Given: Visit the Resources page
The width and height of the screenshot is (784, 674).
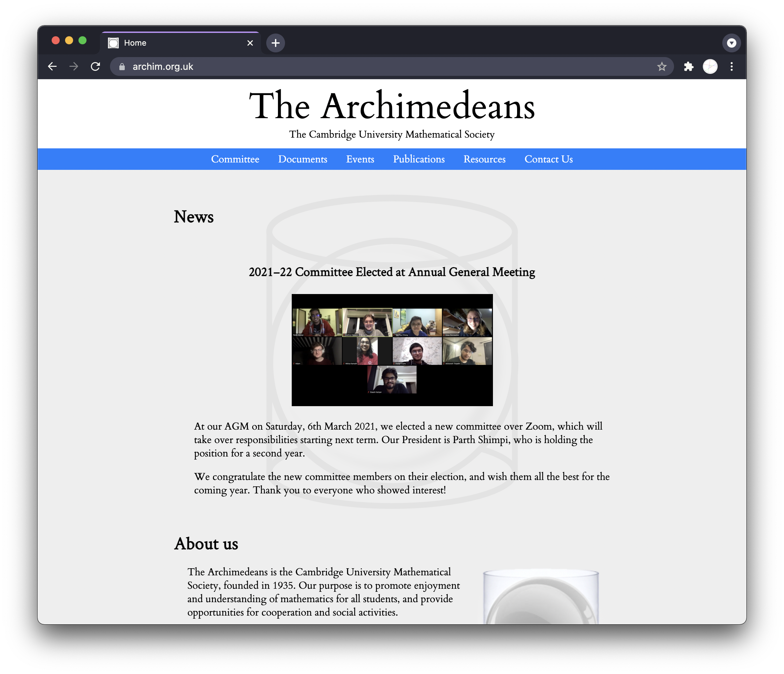Looking at the screenshot, I should click(484, 159).
